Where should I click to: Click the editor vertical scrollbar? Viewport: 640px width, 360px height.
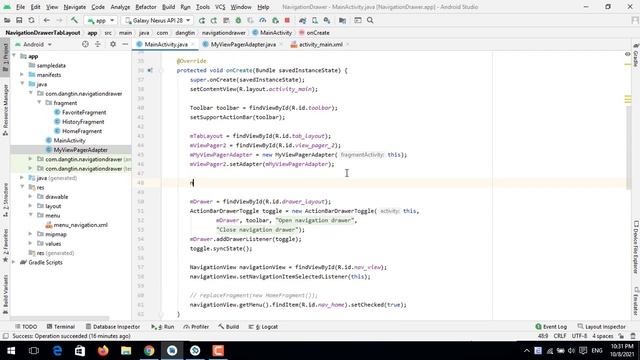point(628,147)
